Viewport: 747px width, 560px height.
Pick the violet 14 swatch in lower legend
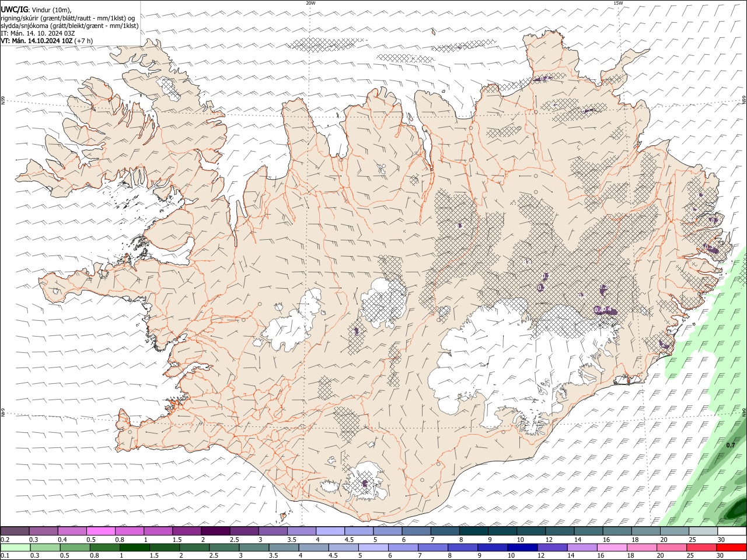[581, 547]
